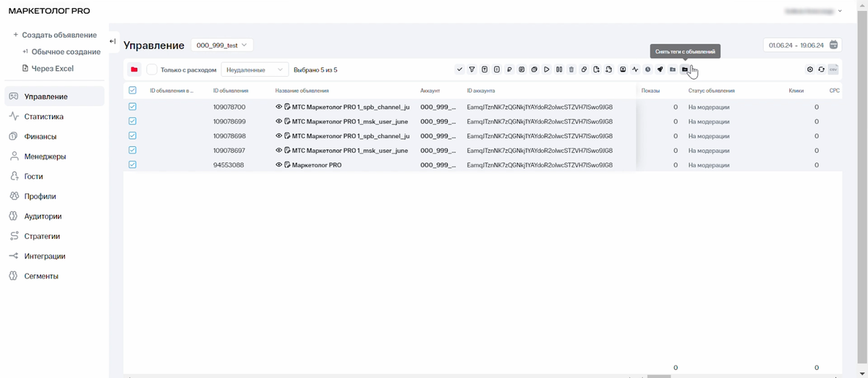Open the 000_999_test account dropdown
The height and width of the screenshot is (378, 868).
(x=222, y=45)
